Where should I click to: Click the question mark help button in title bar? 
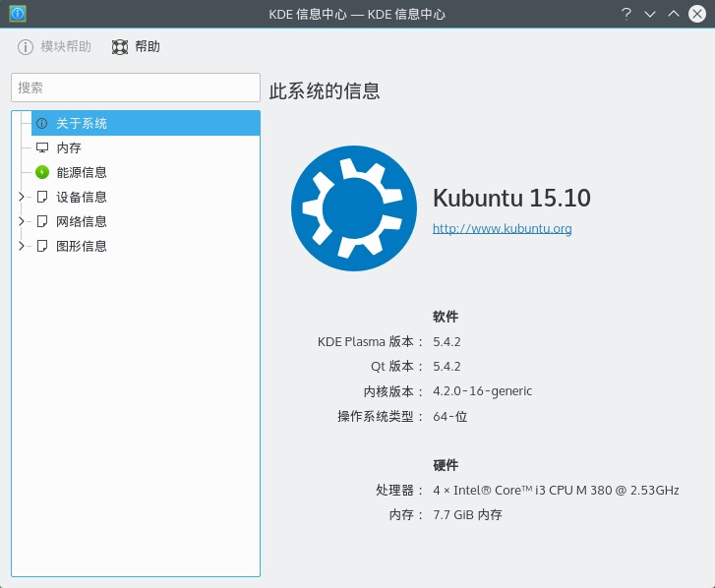(626, 14)
